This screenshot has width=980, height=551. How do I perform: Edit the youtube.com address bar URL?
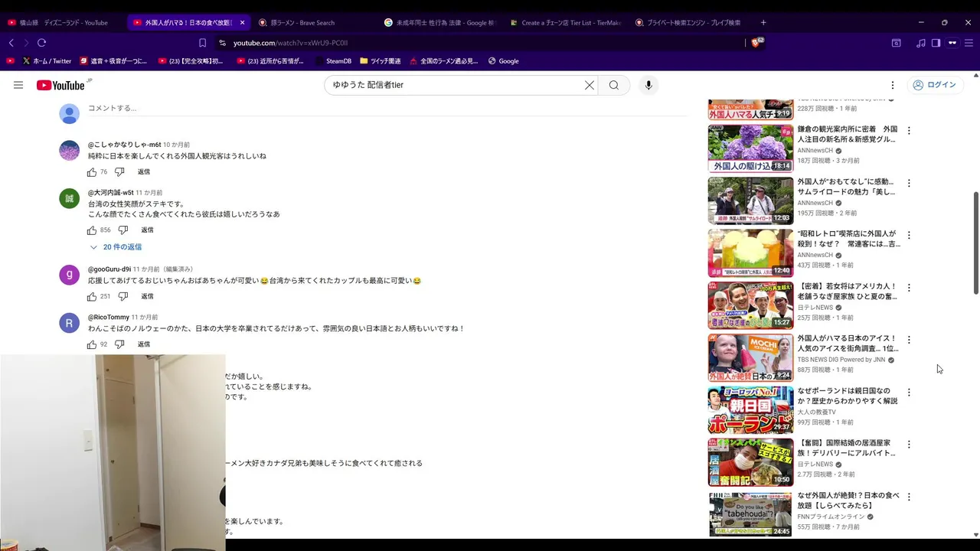290,43
